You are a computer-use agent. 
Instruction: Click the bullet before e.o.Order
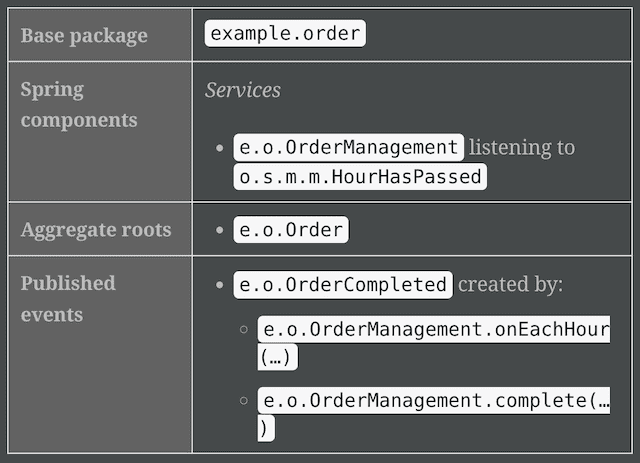(219, 230)
